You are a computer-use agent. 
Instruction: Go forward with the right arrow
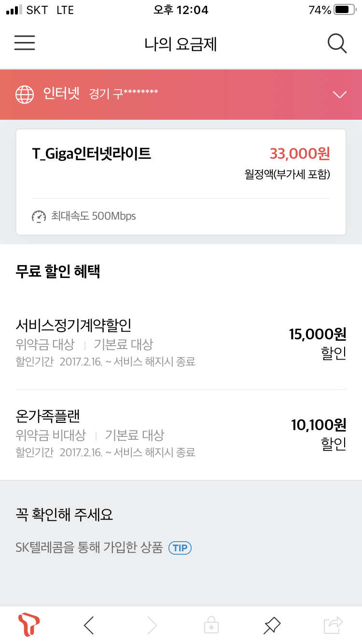coord(152,625)
